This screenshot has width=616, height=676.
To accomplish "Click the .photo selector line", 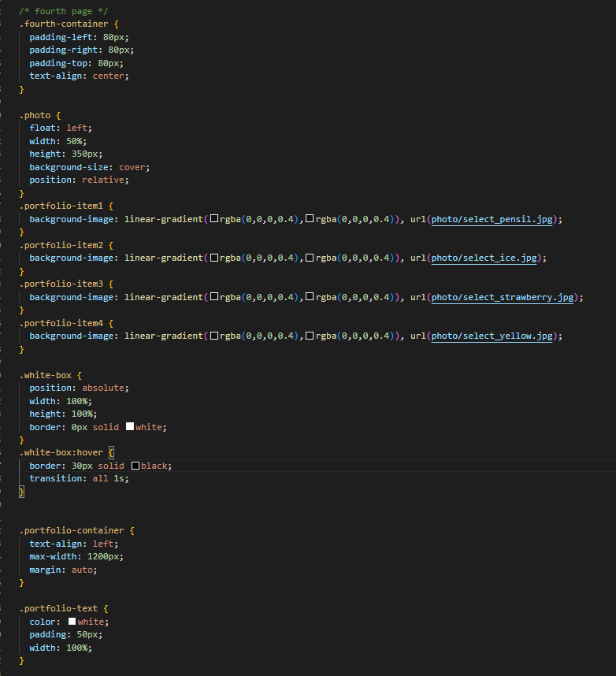I will tap(35, 116).
